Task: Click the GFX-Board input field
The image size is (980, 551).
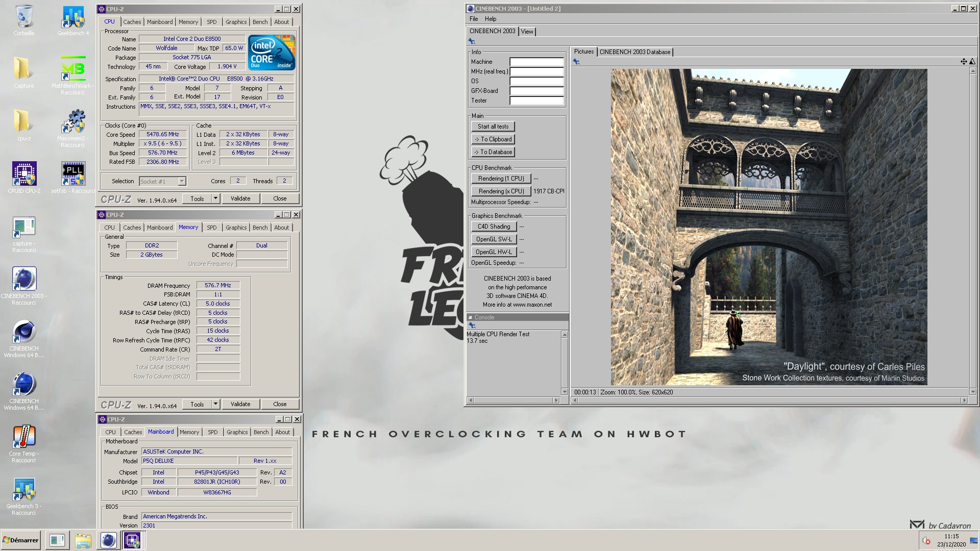Action: coord(536,91)
